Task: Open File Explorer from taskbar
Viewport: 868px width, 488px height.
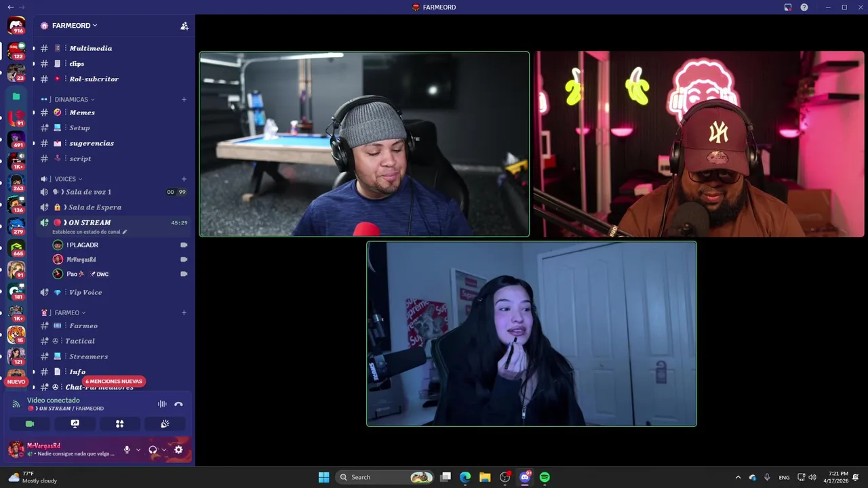Action: [485, 477]
